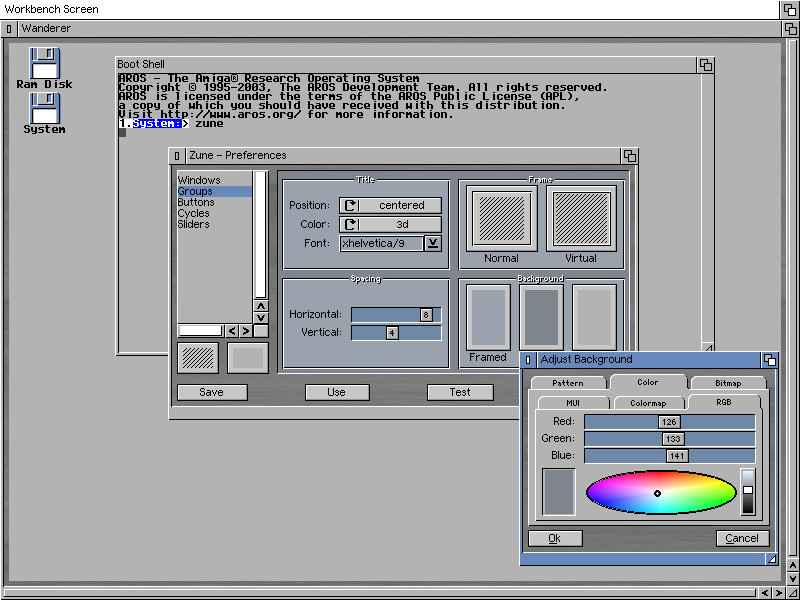This screenshot has width=800, height=600.
Task: Open the System disk icon
Action: pyautogui.click(x=44, y=113)
